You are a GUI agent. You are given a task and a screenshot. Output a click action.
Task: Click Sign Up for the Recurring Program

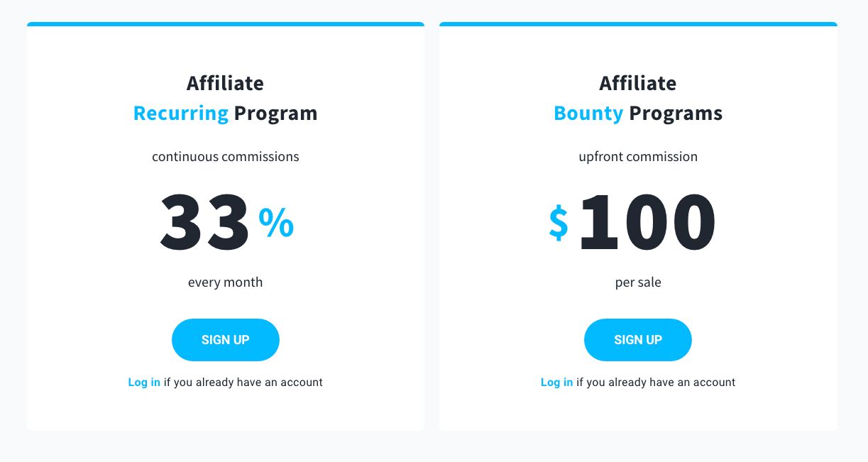tap(225, 340)
